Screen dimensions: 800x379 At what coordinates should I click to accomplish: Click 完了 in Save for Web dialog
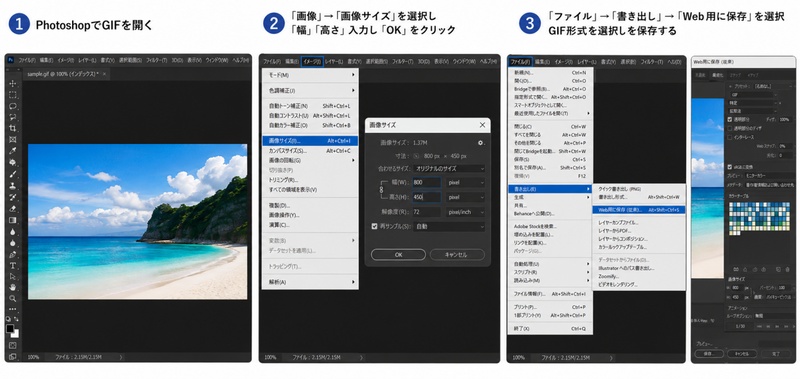click(x=776, y=353)
